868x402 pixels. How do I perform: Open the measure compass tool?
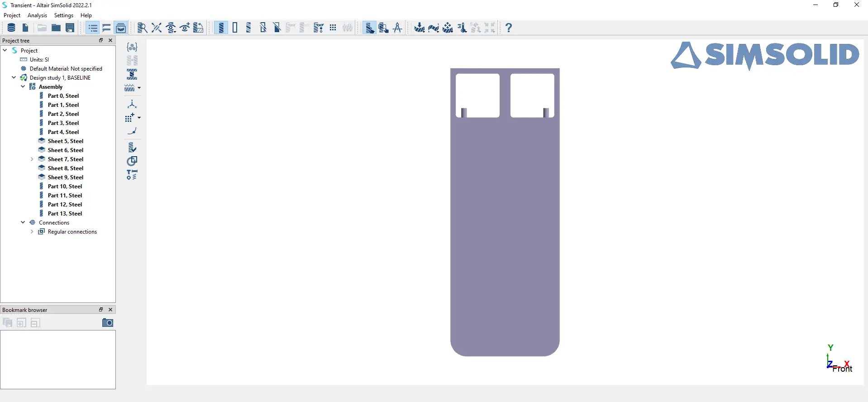[x=397, y=28]
